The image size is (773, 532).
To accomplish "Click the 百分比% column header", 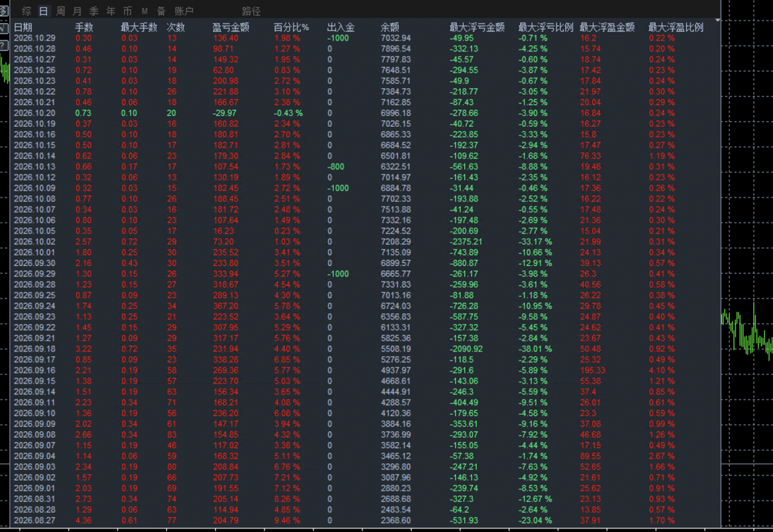I will click(x=291, y=27).
